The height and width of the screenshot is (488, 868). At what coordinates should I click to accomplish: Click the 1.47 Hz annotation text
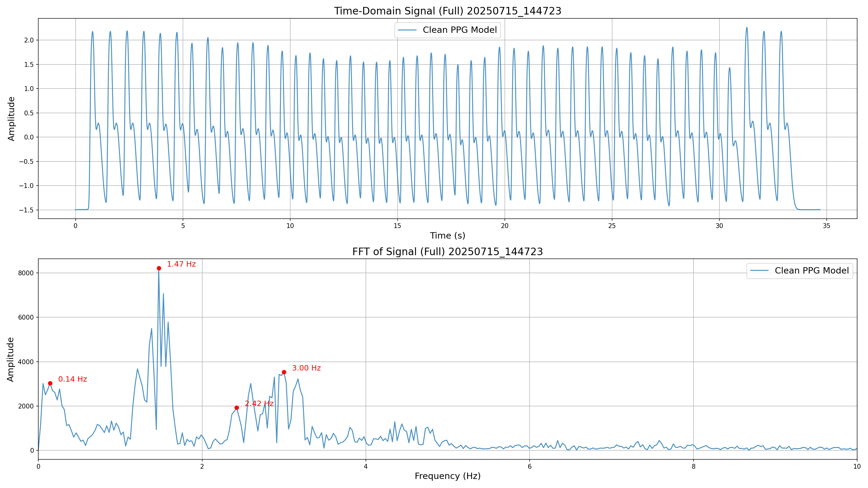(x=181, y=264)
